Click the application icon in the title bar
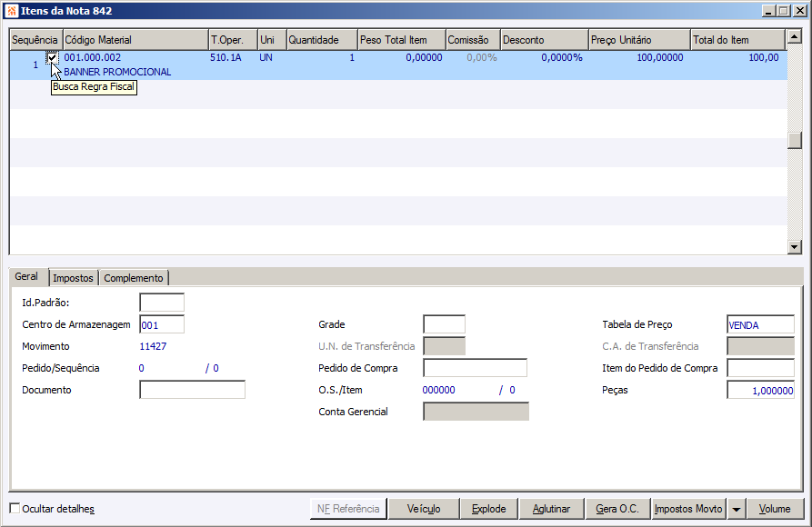Screen dimensions: 812x527 12,11
